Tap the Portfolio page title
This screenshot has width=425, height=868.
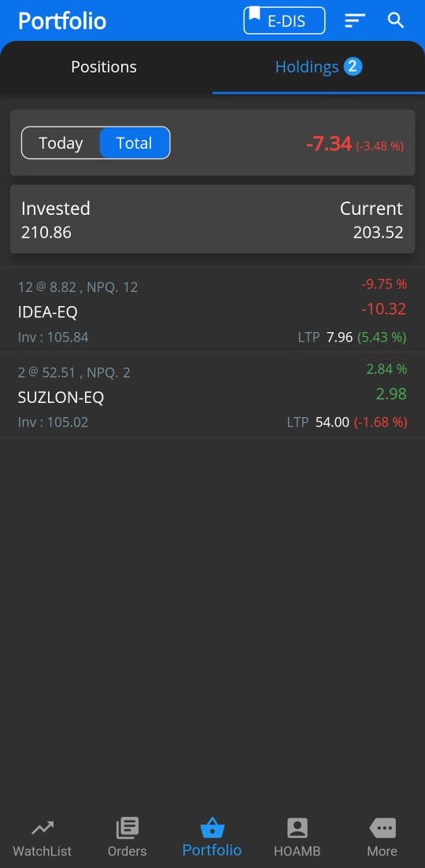tap(62, 21)
